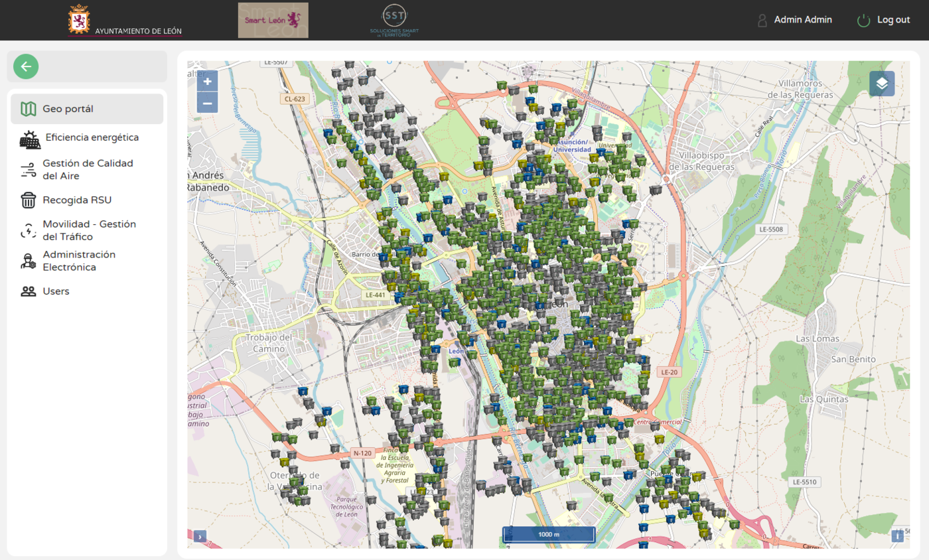Click the CL-623 road shield
The height and width of the screenshot is (560, 929).
(295, 99)
